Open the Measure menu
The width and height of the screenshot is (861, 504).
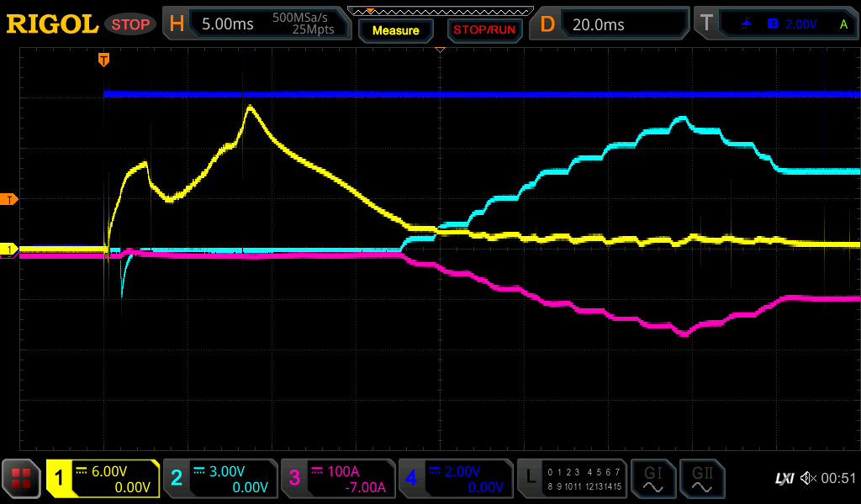[x=395, y=30]
